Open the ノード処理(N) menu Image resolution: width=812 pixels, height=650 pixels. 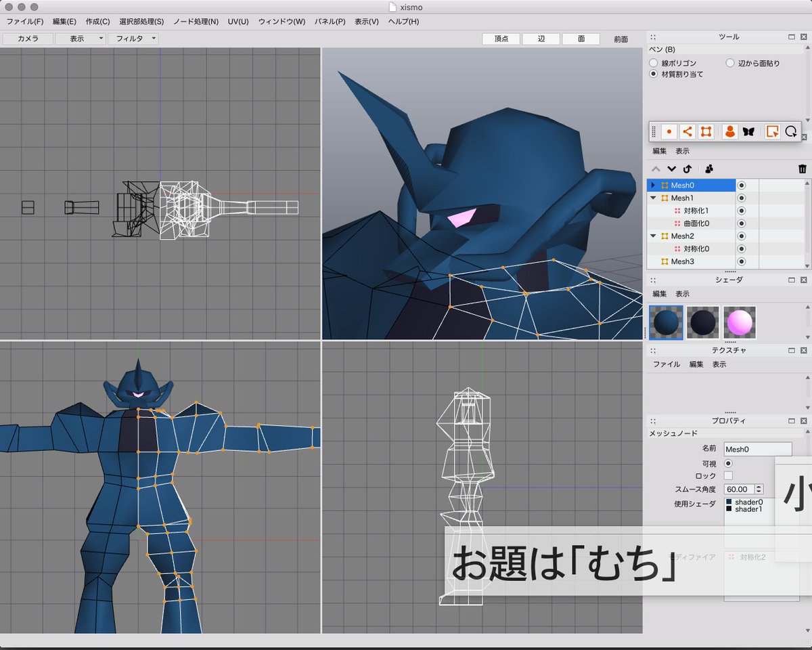point(196,22)
